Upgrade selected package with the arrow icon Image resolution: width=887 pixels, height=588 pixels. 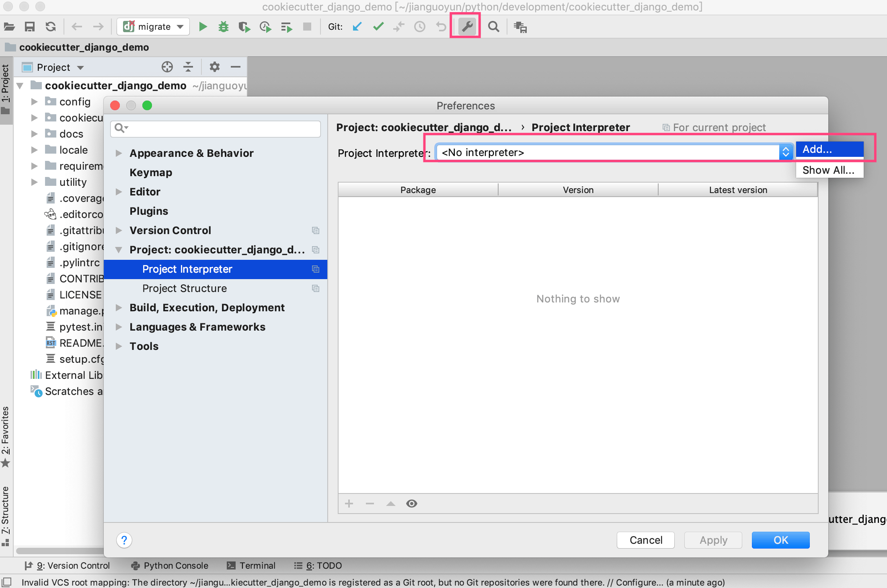[390, 504]
